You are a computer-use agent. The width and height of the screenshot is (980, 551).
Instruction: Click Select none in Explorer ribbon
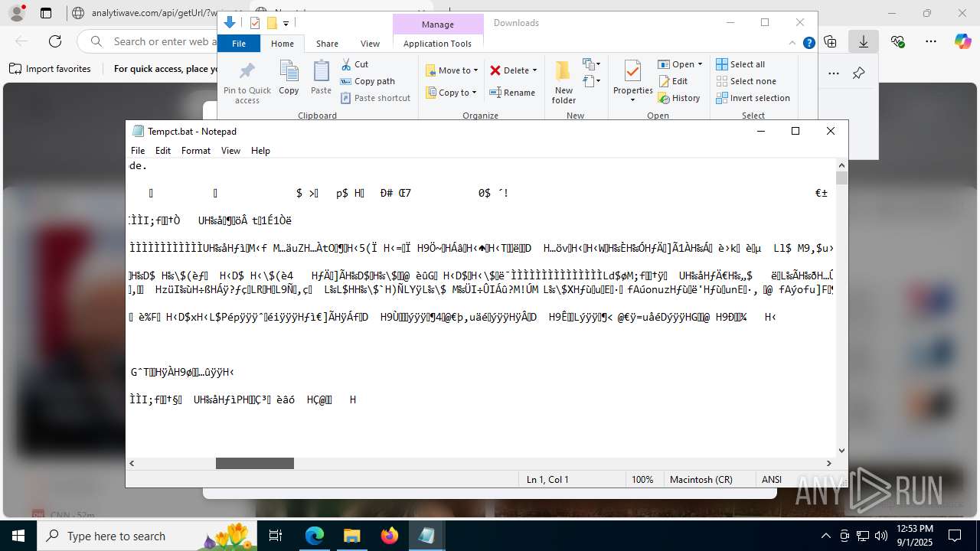click(746, 81)
